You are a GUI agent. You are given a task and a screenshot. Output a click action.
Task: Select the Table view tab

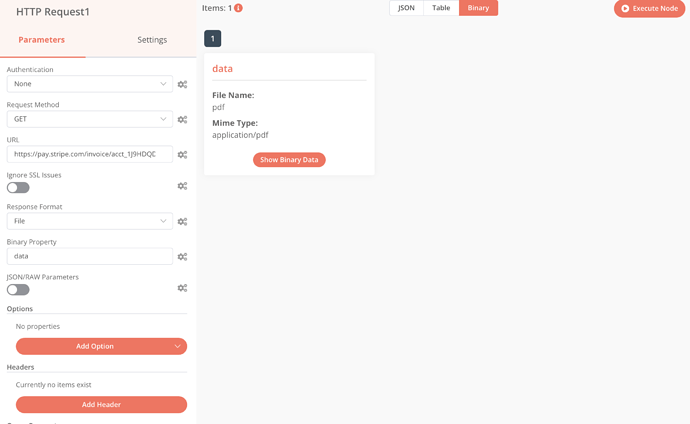click(x=441, y=8)
